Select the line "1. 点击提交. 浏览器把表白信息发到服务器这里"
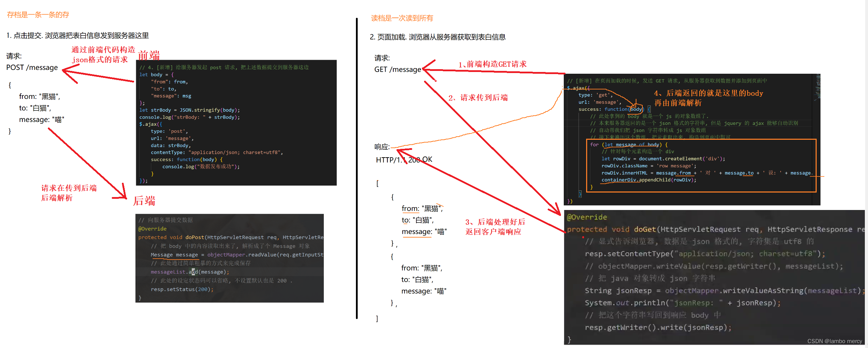868x348 pixels. (x=78, y=36)
